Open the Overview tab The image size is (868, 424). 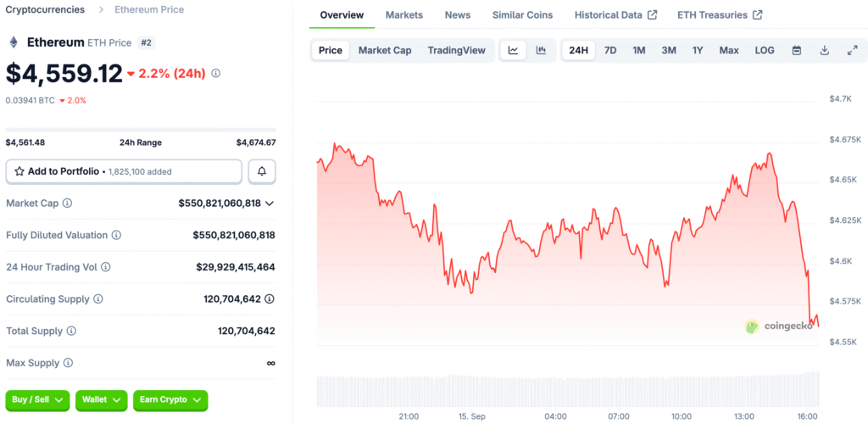[342, 15]
